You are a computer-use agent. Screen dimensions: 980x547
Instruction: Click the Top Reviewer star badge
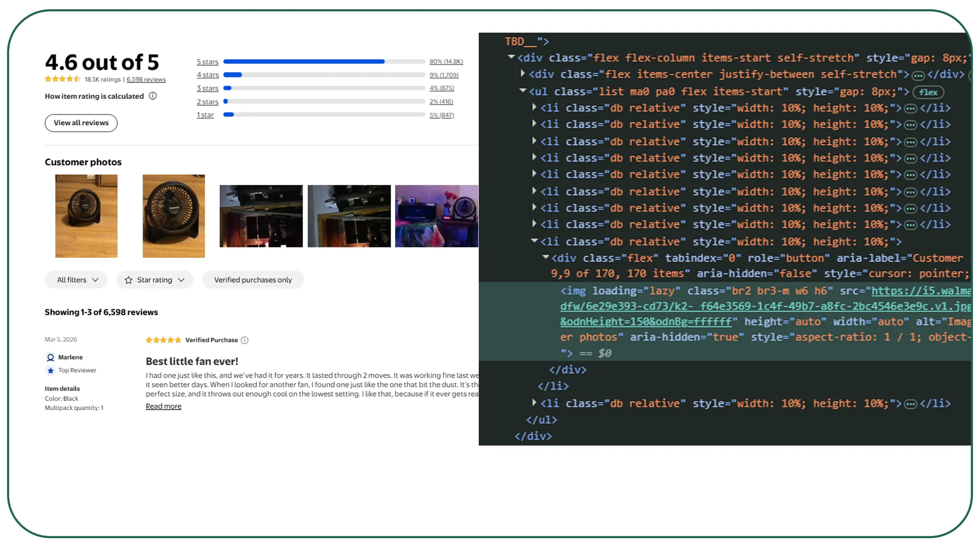(x=50, y=371)
